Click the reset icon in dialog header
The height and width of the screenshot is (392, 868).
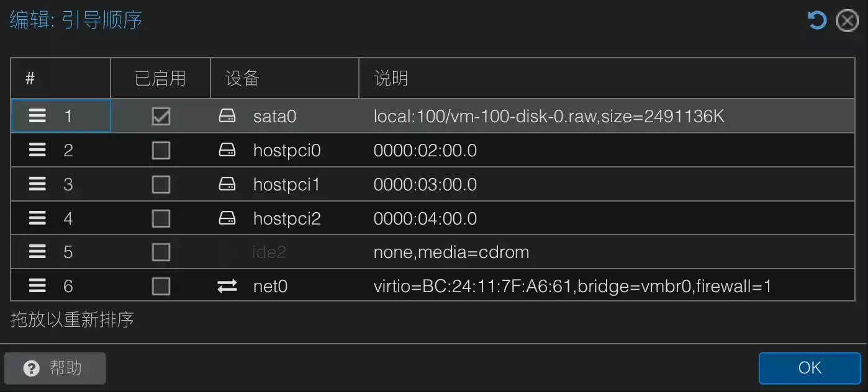point(817,20)
